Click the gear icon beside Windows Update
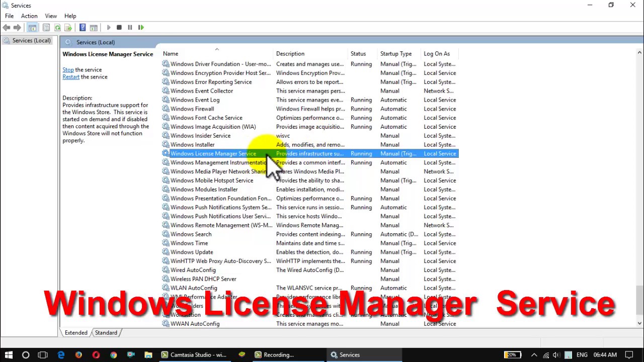This screenshot has width=644, height=362. (166, 252)
